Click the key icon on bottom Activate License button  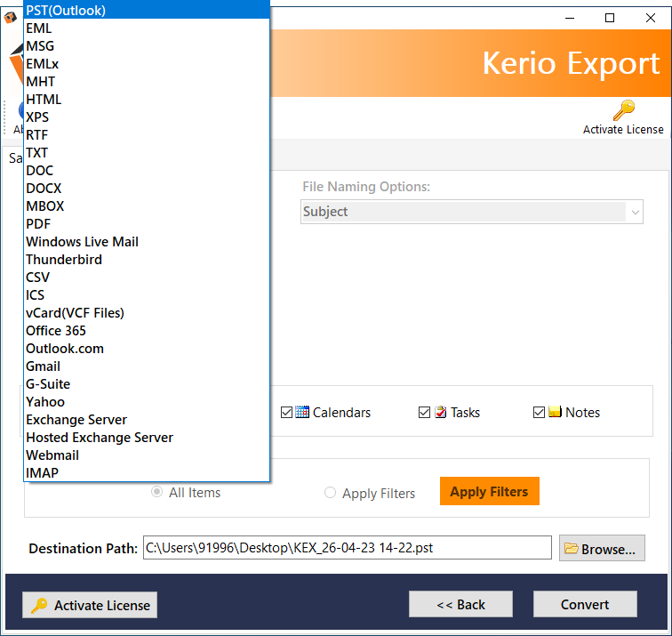[39, 605]
